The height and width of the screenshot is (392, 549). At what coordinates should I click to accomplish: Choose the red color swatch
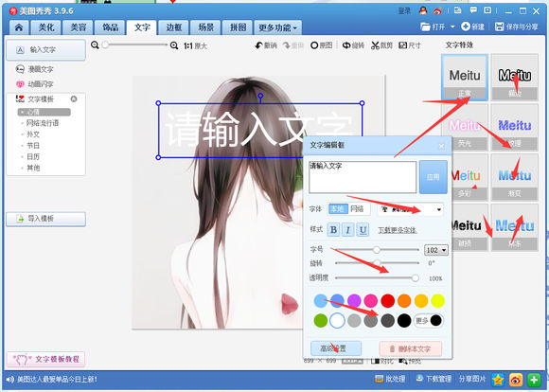click(x=387, y=301)
